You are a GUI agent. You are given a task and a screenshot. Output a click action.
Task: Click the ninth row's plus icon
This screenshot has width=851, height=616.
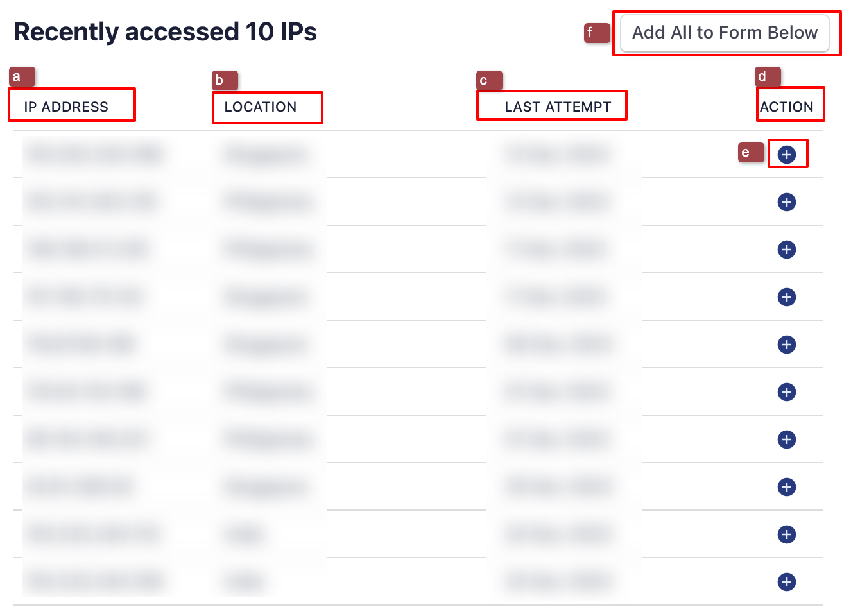point(786,535)
